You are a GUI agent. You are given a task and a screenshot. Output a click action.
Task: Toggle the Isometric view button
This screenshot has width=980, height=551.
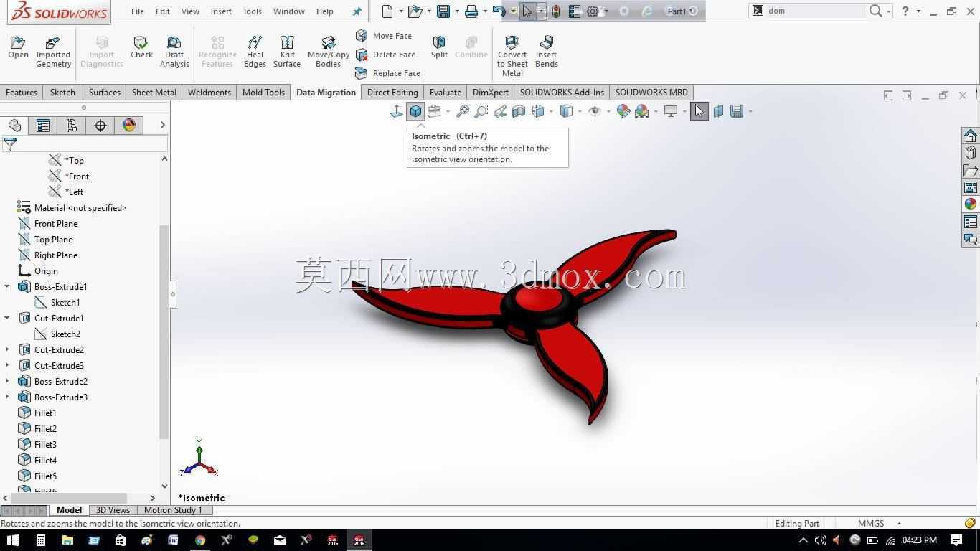(x=415, y=111)
